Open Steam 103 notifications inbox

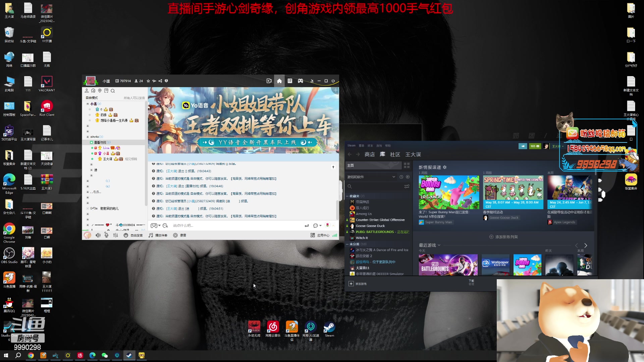tap(535, 146)
